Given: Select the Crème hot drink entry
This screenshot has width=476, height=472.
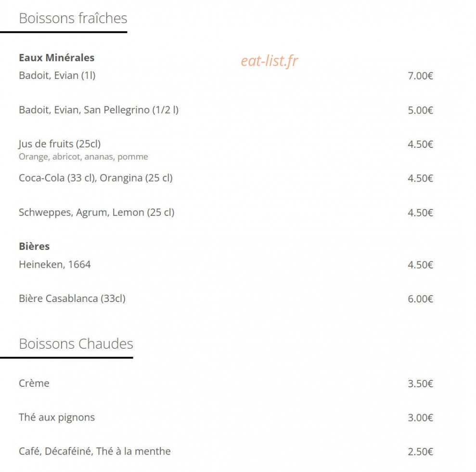Looking at the screenshot, I should coord(34,383).
